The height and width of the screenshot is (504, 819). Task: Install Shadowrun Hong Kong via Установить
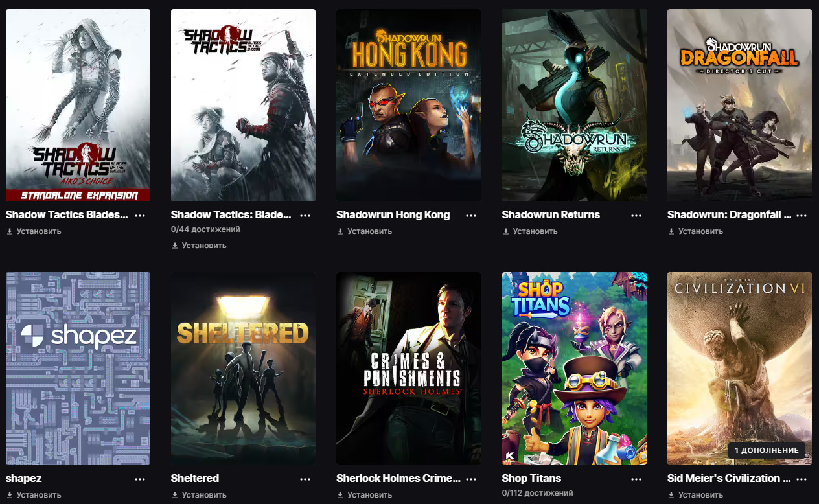[364, 231]
